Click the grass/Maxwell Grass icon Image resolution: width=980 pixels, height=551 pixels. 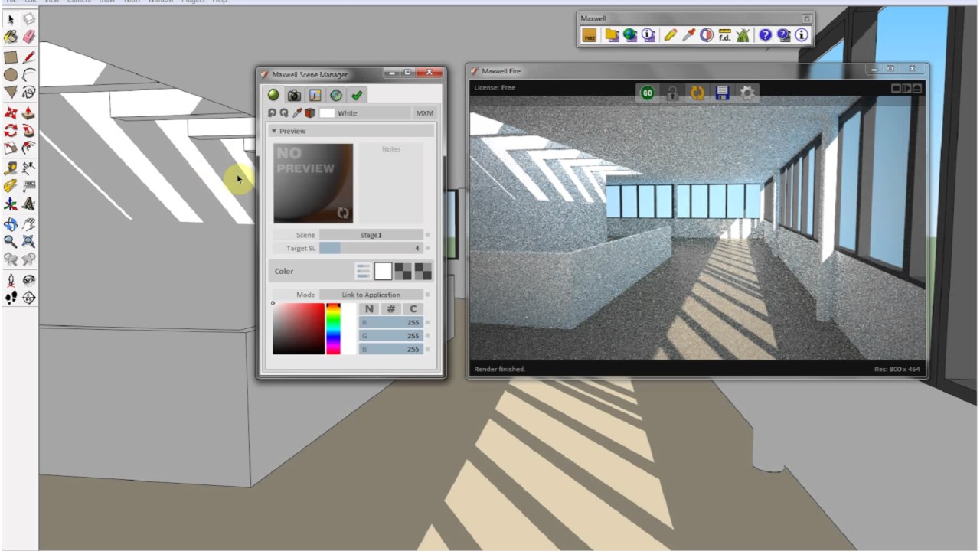pos(743,35)
